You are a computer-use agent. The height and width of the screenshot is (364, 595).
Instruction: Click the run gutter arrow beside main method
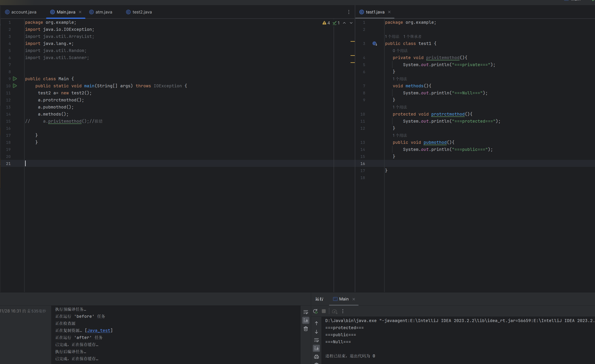click(15, 86)
